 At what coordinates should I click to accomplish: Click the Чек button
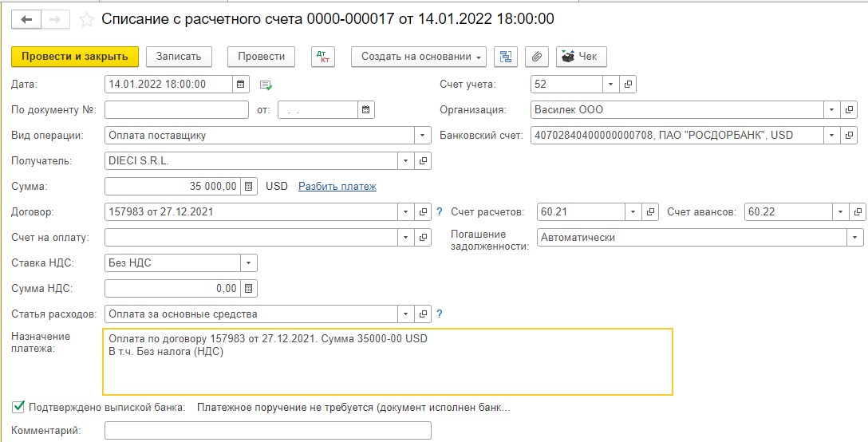(x=582, y=57)
